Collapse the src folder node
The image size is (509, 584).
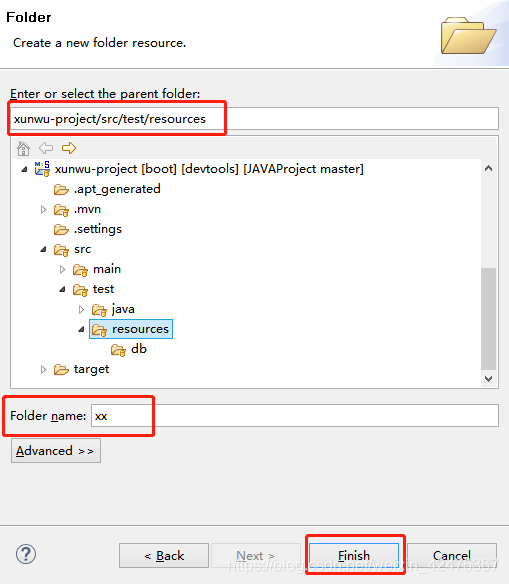pos(43,250)
